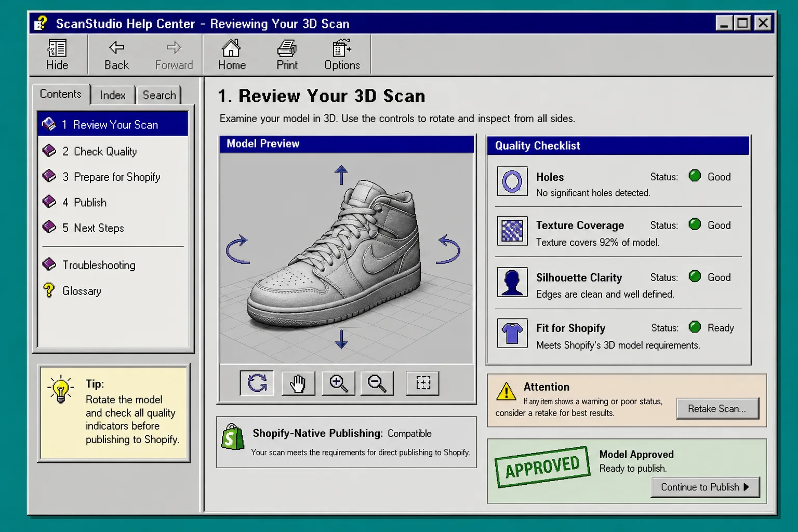Select the rotate tool under the preview
This screenshot has width=798, height=532.
257,383
